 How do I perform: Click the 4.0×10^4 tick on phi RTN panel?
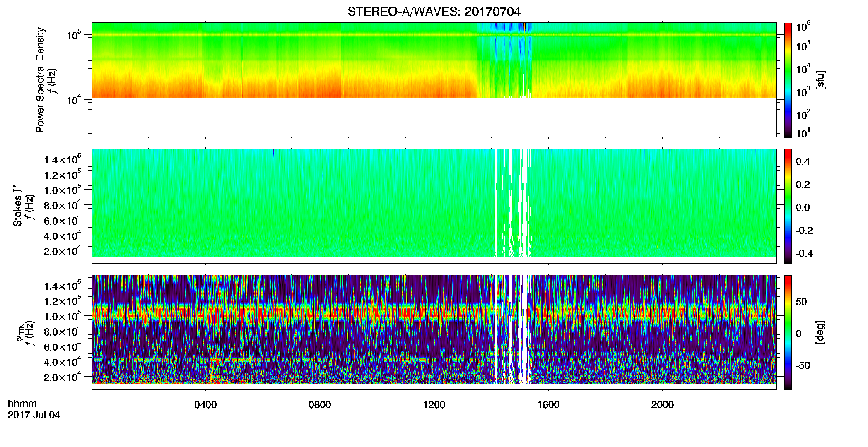[63, 362]
